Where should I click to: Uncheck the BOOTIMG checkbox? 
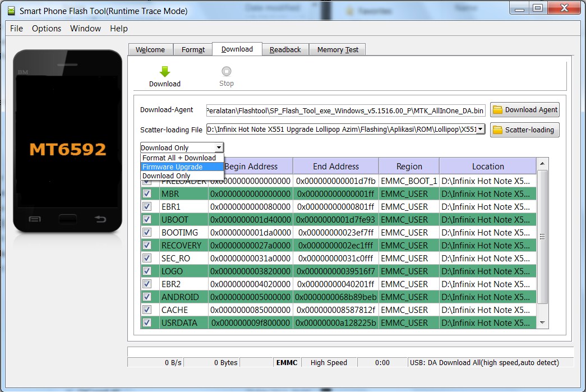pos(147,232)
